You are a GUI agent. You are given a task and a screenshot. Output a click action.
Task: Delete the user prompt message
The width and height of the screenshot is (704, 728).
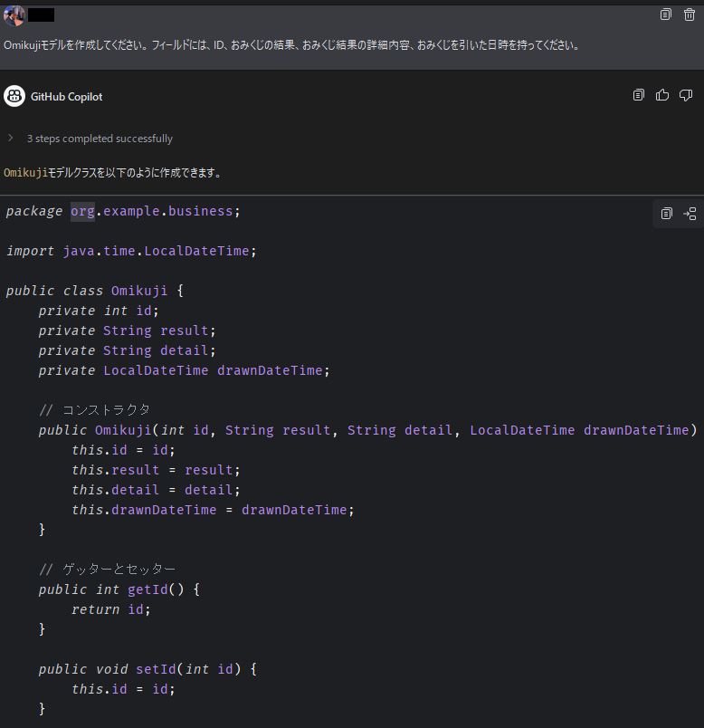pos(690,14)
